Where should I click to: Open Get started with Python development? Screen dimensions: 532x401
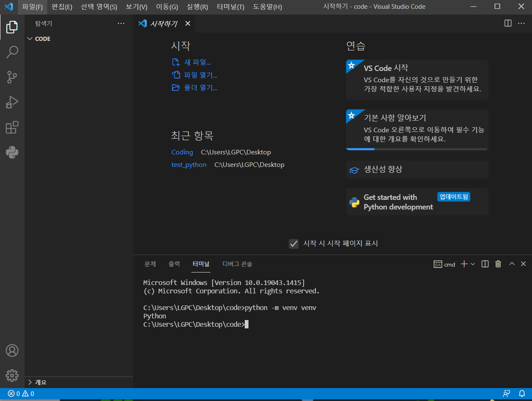coord(417,202)
